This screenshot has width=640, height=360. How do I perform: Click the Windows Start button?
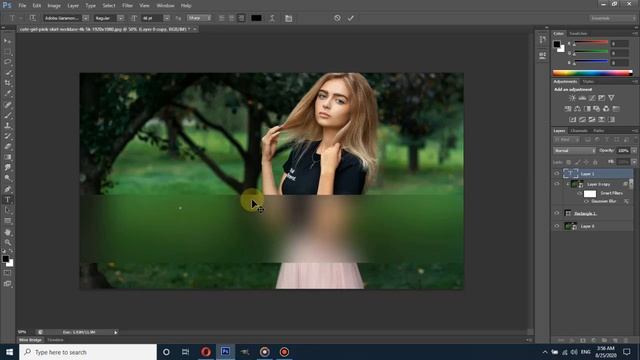pyautogui.click(x=9, y=352)
